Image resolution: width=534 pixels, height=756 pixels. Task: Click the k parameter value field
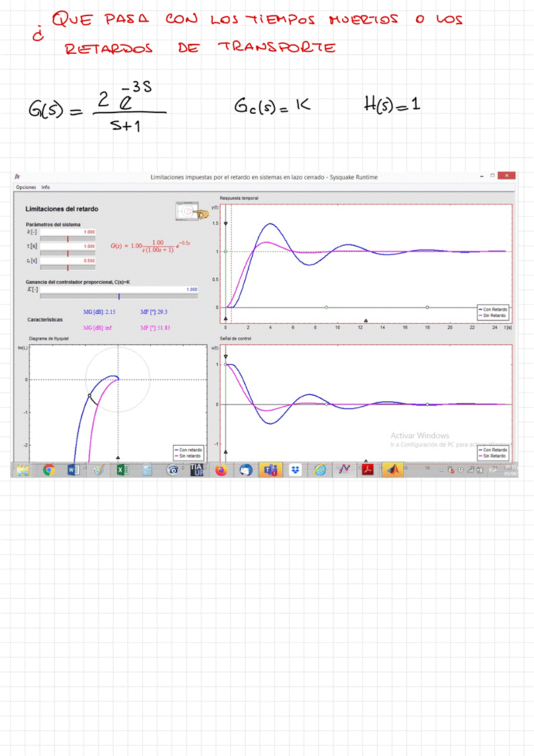[x=68, y=232]
